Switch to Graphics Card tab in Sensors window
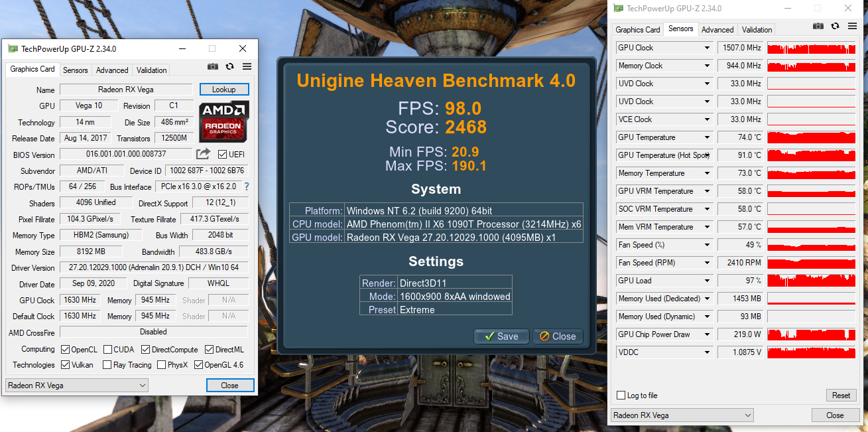The height and width of the screenshot is (432, 868). (x=638, y=29)
